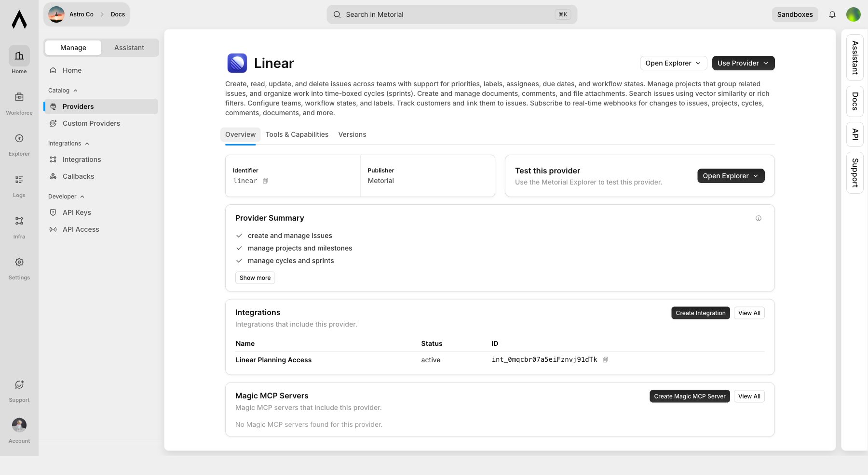
Task: Click Create Integration button
Action: pos(701,313)
